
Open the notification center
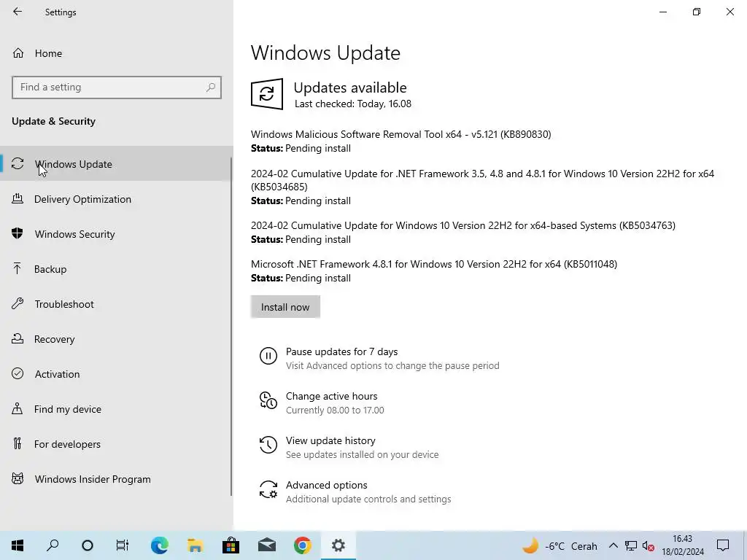point(723,545)
